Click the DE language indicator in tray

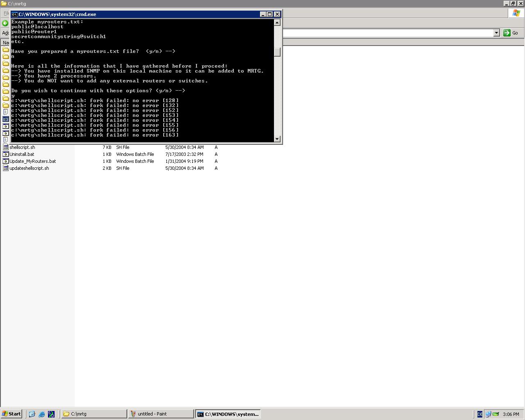point(479,414)
